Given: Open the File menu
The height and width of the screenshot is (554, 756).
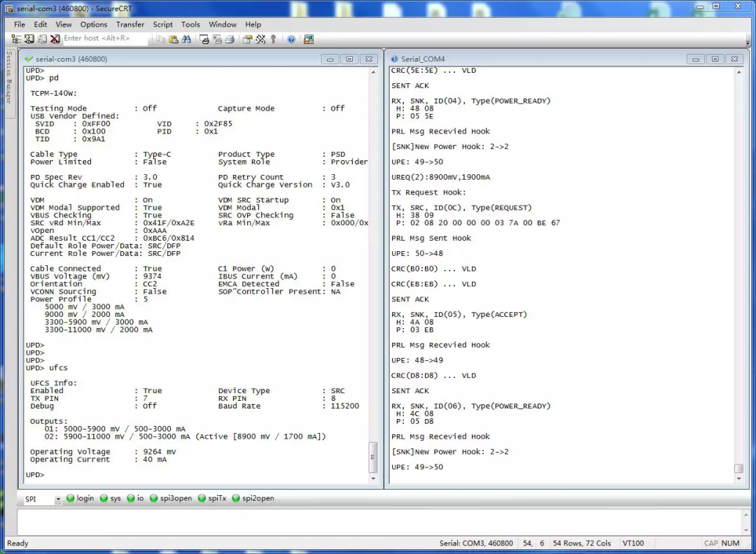Looking at the screenshot, I should click(20, 24).
